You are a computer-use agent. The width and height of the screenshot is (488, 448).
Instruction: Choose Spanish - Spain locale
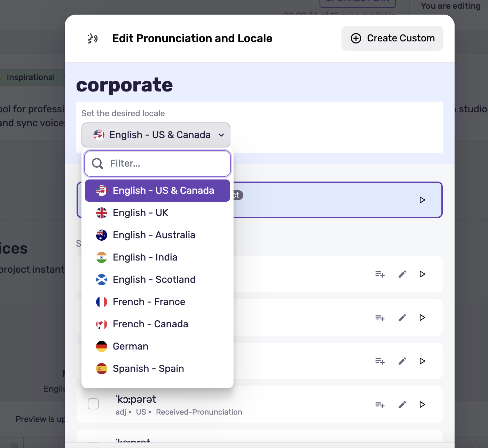(x=148, y=369)
